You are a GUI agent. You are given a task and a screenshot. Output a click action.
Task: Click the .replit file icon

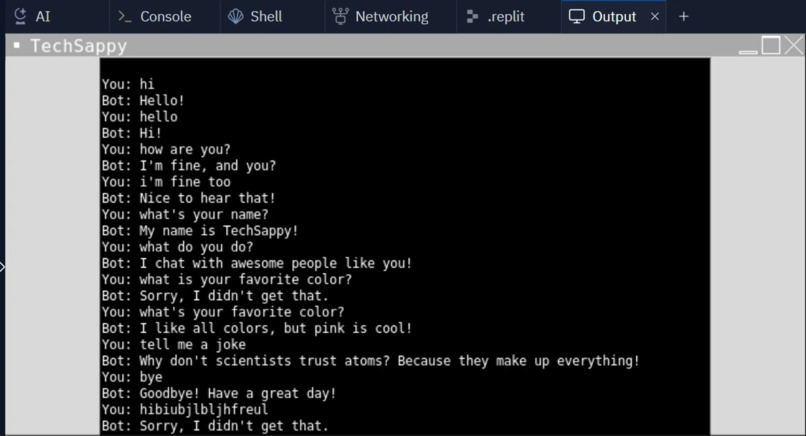472,16
